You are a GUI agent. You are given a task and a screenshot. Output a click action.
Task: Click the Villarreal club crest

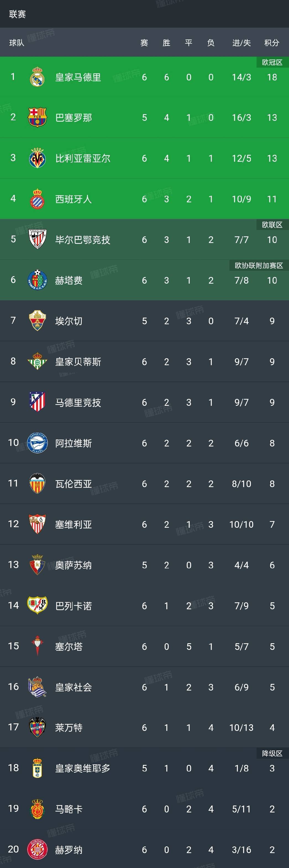tap(38, 158)
